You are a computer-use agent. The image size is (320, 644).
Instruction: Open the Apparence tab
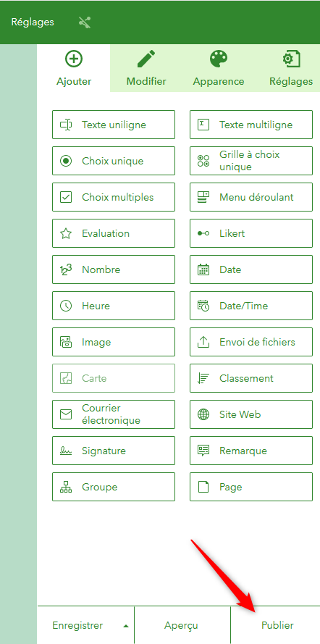coord(219,68)
